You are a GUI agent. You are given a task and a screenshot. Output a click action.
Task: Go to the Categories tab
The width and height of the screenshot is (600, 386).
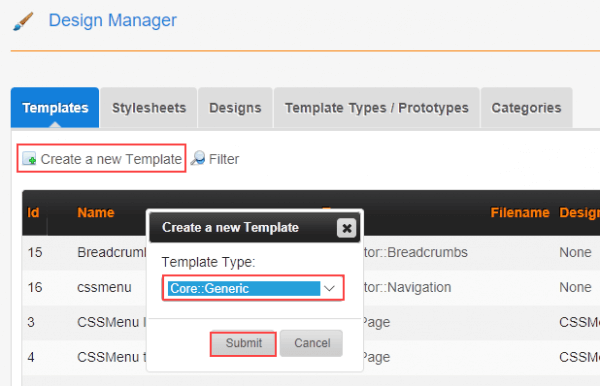point(526,108)
